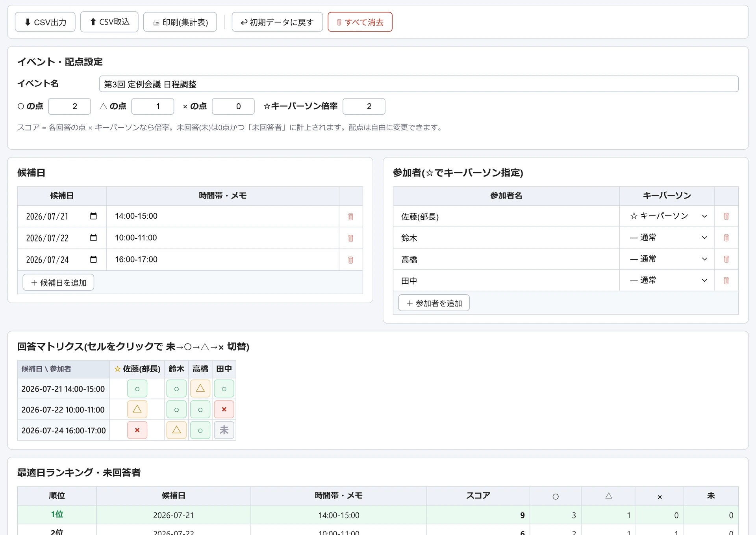Toggle 田中 unanswered 未 cell for 2026-07-24
This screenshot has width=756, height=535.
click(224, 430)
